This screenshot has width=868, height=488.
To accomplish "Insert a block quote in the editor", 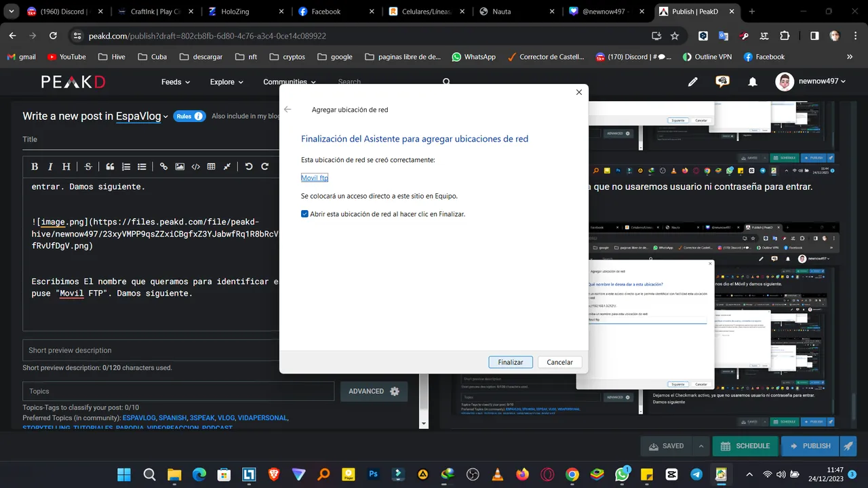I will [110, 167].
